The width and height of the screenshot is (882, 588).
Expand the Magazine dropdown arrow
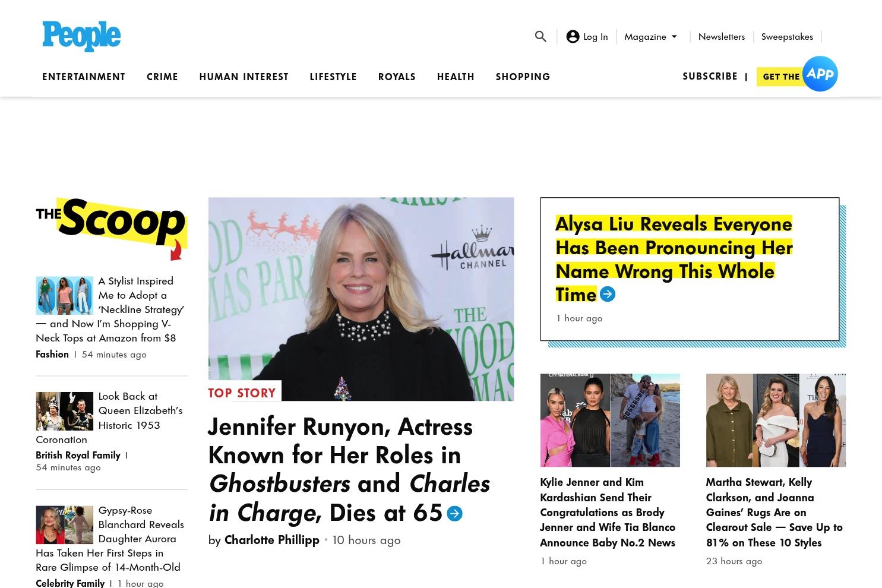coord(674,36)
